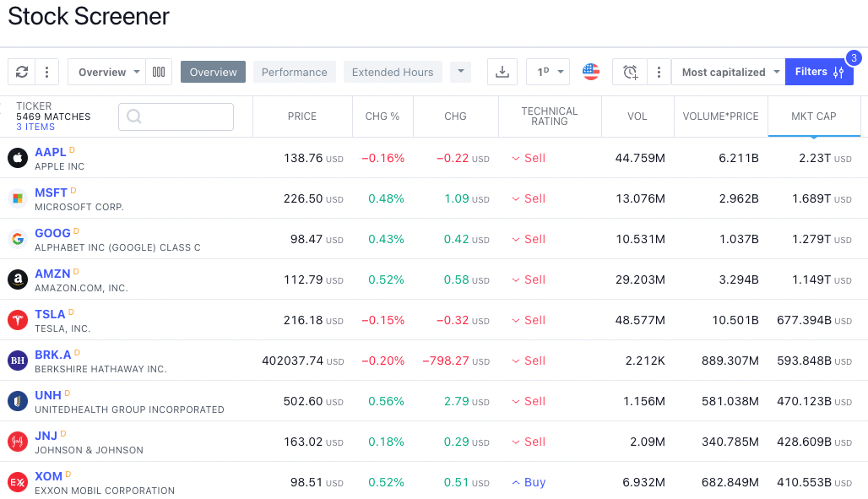
Task: Switch to the Performance tab
Action: (x=295, y=72)
